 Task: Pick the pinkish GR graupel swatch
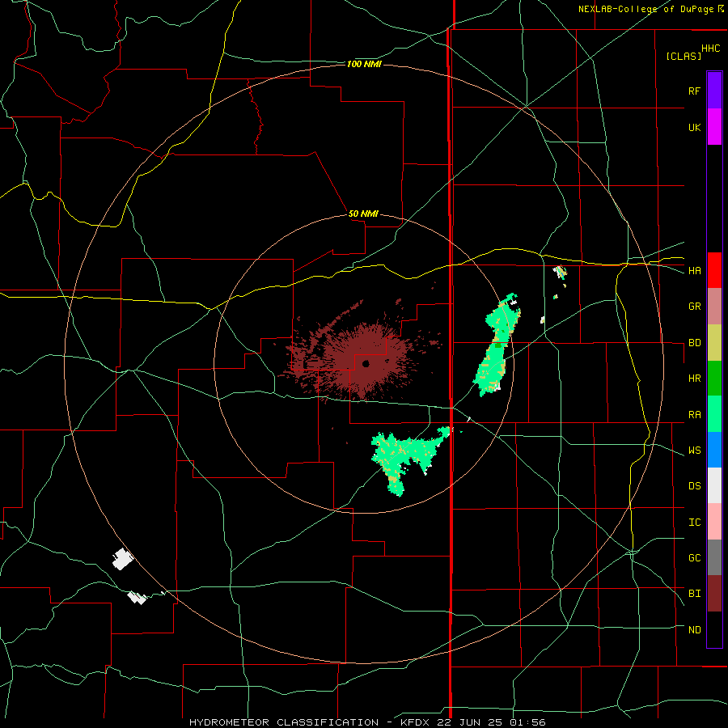point(714,307)
